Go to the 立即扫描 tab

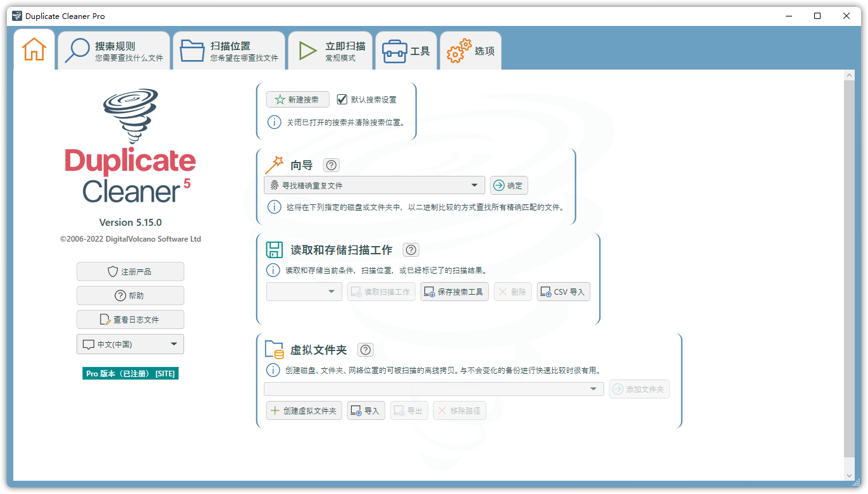(x=330, y=51)
